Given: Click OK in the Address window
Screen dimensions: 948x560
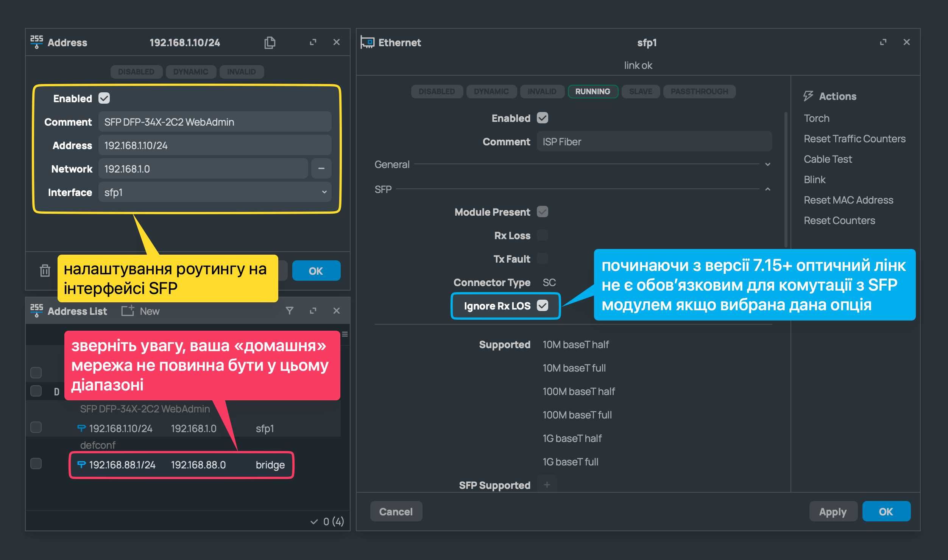Looking at the screenshot, I should click(316, 271).
